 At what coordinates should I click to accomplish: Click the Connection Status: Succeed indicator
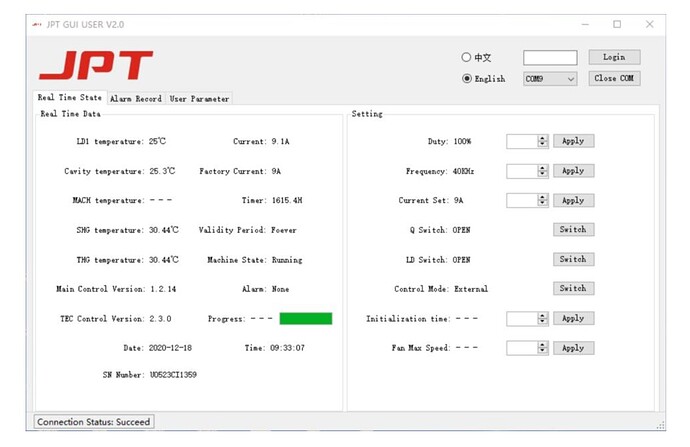click(94, 422)
